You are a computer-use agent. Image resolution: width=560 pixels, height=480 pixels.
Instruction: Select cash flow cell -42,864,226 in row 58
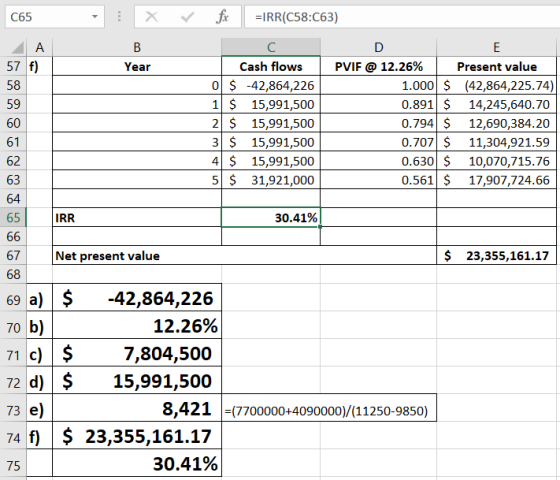pyautogui.click(x=271, y=85)
